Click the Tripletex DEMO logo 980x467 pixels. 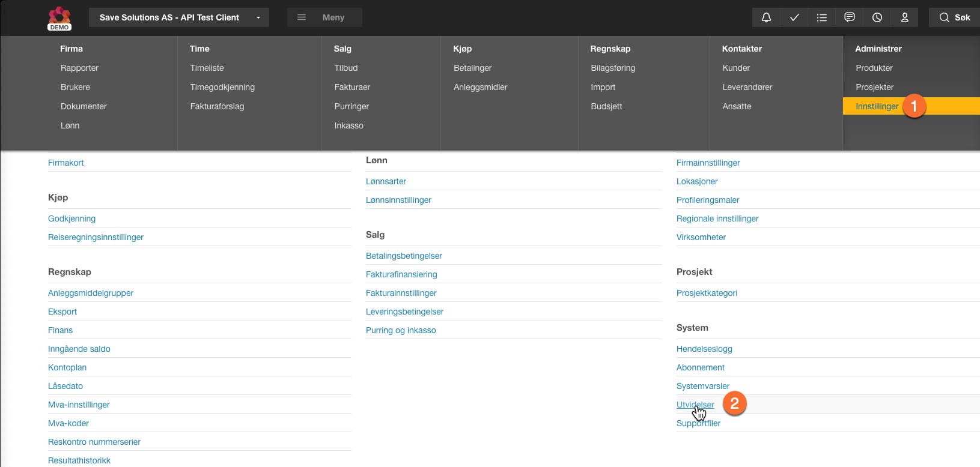coord(59,18)
